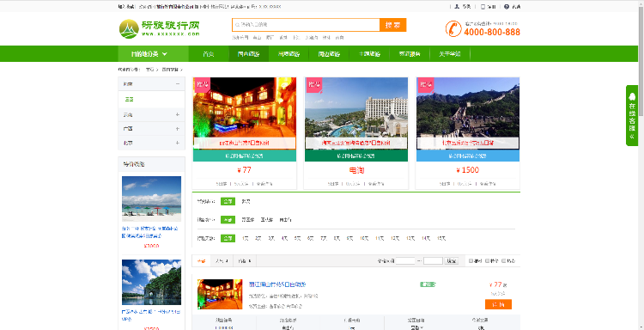Click the orange order button under ¥77 listing price
Image resolution: width=644 pixels, height=330 pixels.
tap(498, 304)
